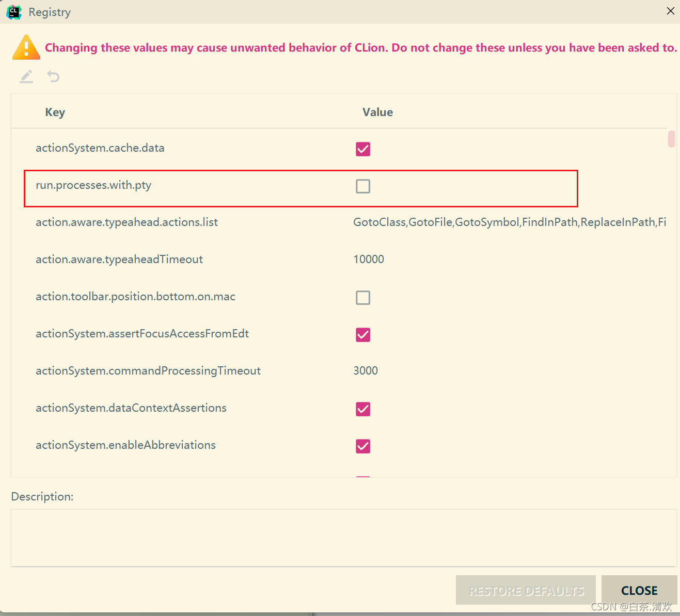Image resolution: width=680 pixels, height=616 pixels.
Task: Click the yellow warning triangle icon
Action: [26, 47]
